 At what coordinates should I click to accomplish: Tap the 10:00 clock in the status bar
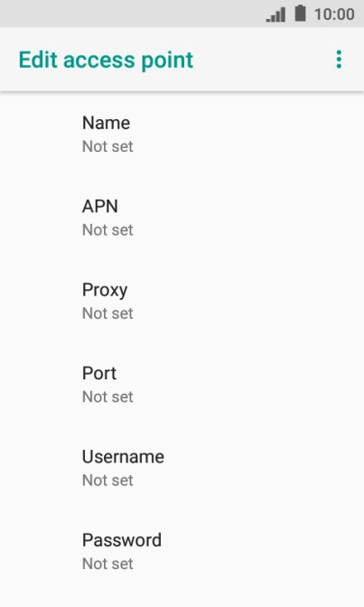click(x=334, y=14)
